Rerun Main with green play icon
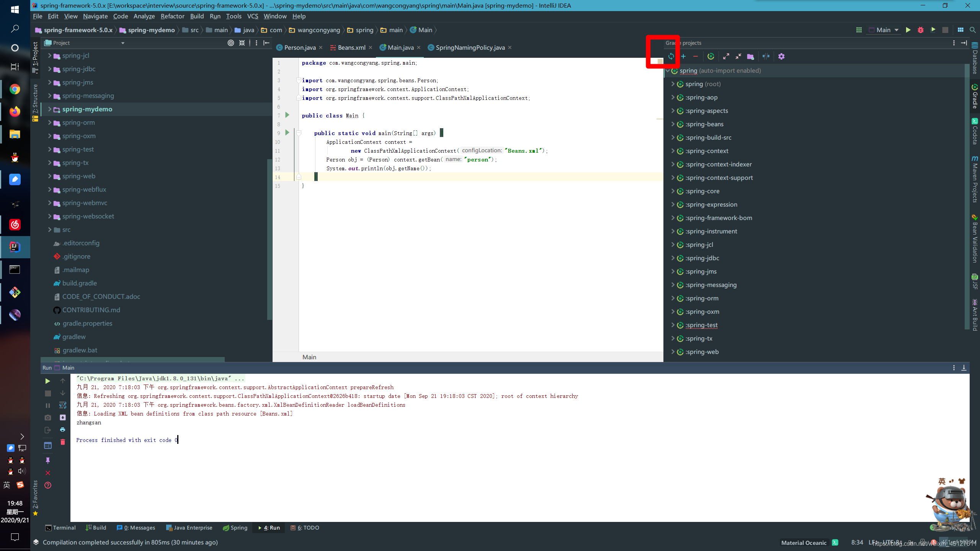The height and width of the screenshot is (551, 980). click(x=47, y=381)
